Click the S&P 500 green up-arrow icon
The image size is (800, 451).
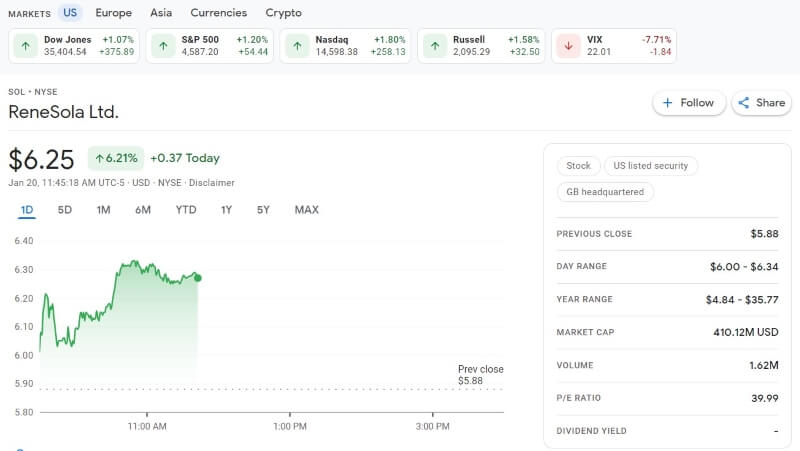tap(163, 46)
